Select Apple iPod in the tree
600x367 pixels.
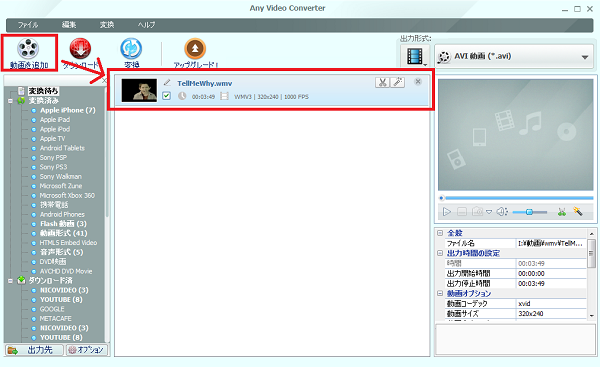55,129
